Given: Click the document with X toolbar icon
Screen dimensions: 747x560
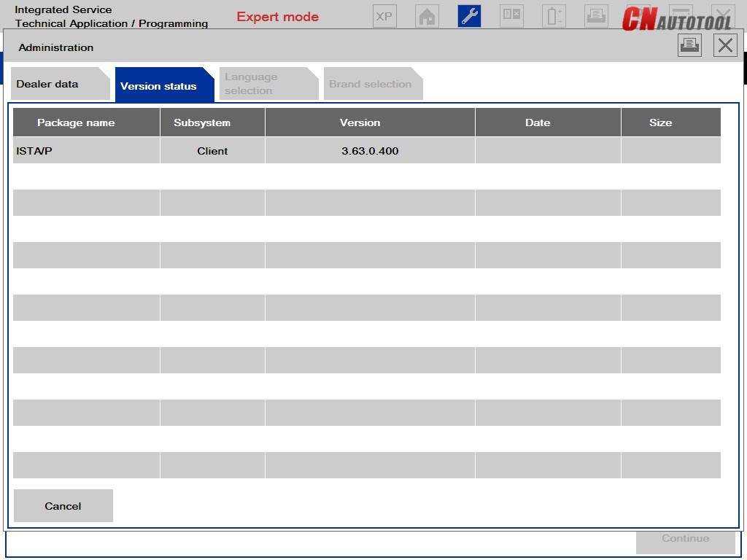Looking at the screenshot, I should click(x=511, y=16).
